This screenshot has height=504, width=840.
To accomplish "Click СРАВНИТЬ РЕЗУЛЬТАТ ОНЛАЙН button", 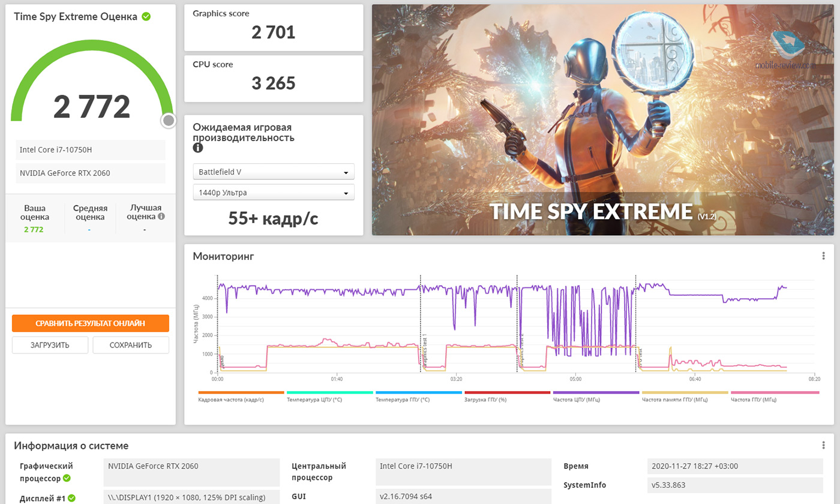I will (x=91, y=323).
